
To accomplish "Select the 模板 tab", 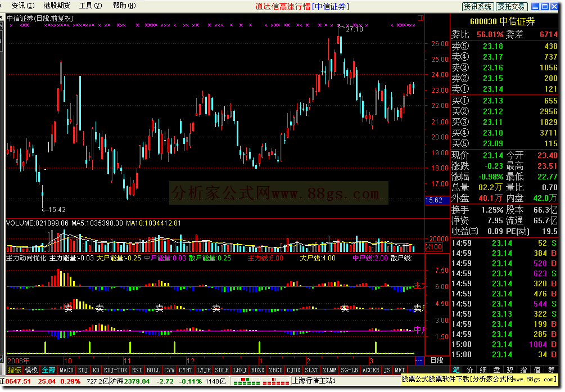I will tap(31, 370).
